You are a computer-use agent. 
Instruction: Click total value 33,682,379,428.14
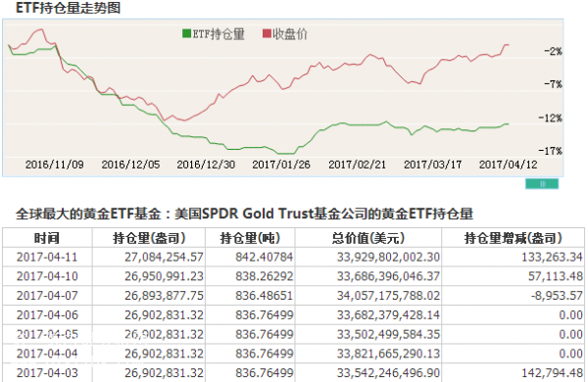(x=388, y=314)
